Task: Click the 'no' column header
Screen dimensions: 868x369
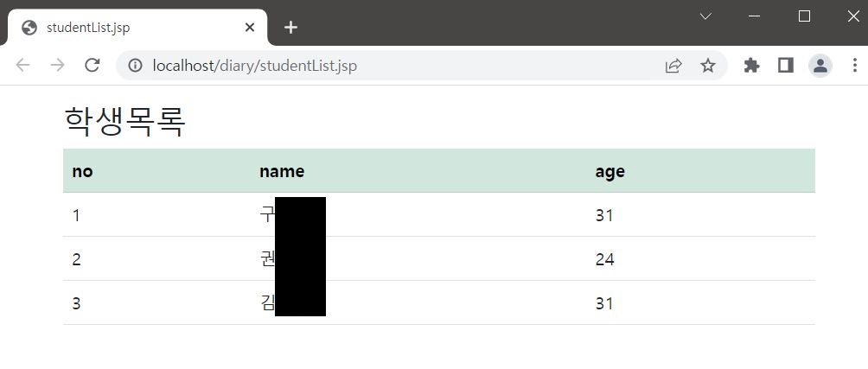Action: [x=82, y=171]
